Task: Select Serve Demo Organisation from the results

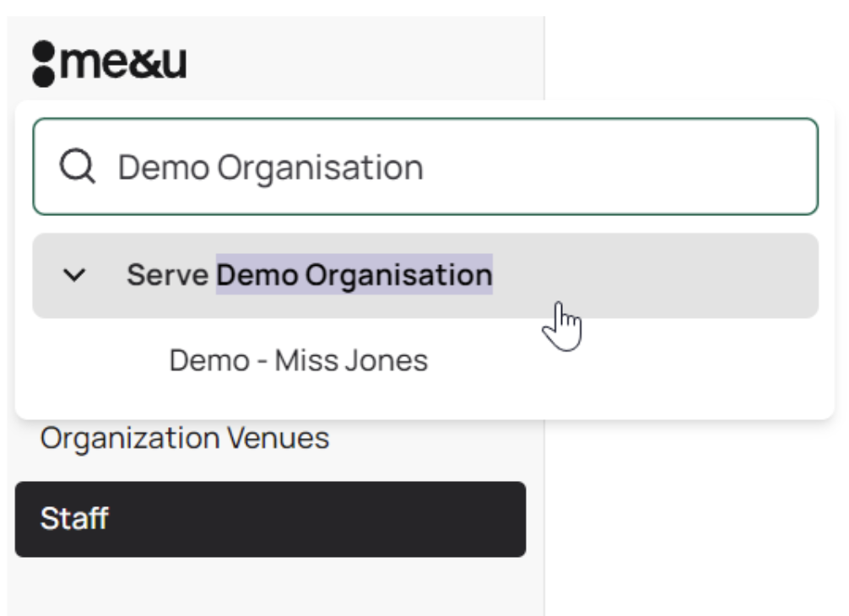Action: tap(309, 275)
